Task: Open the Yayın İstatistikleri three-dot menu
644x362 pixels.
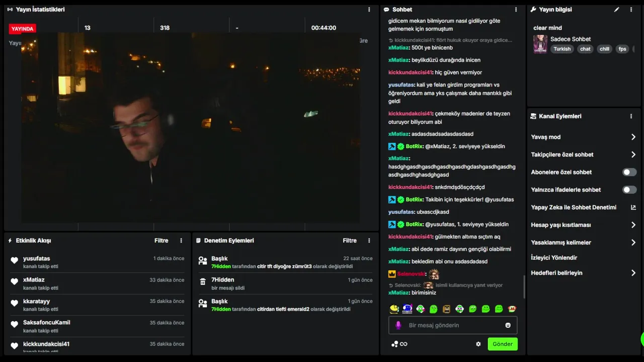Action: pyautogui.click(x=369, y=10)
